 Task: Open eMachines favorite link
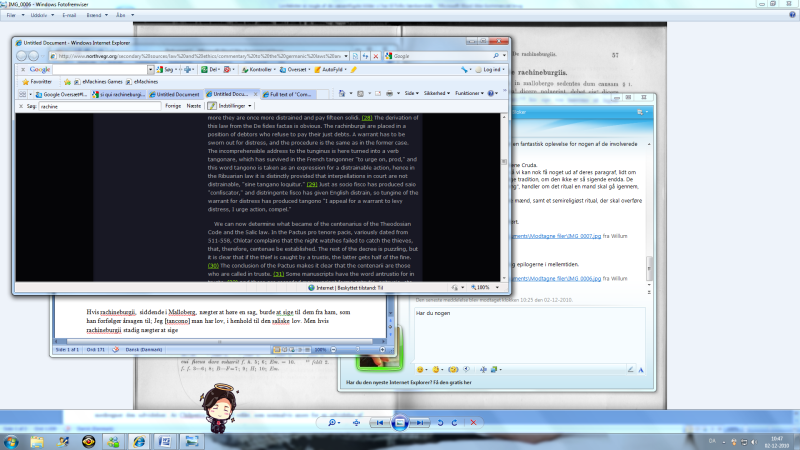click(142, 82)
